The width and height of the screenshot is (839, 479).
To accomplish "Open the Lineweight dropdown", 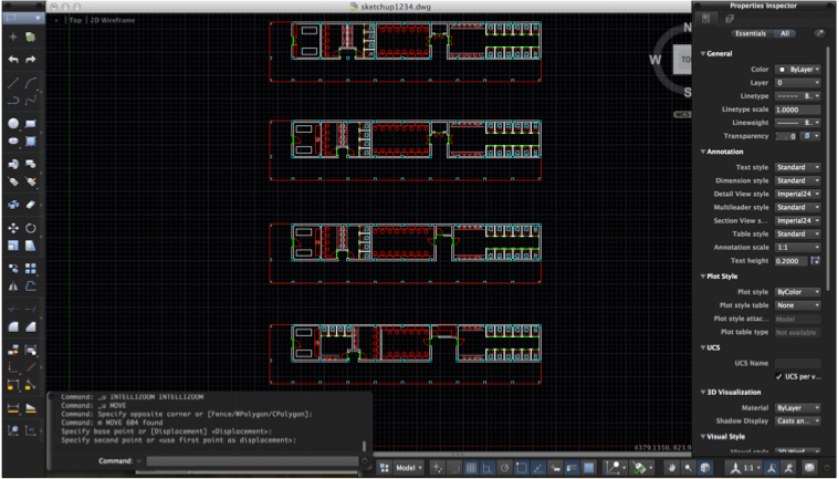I will click(798, 123).
